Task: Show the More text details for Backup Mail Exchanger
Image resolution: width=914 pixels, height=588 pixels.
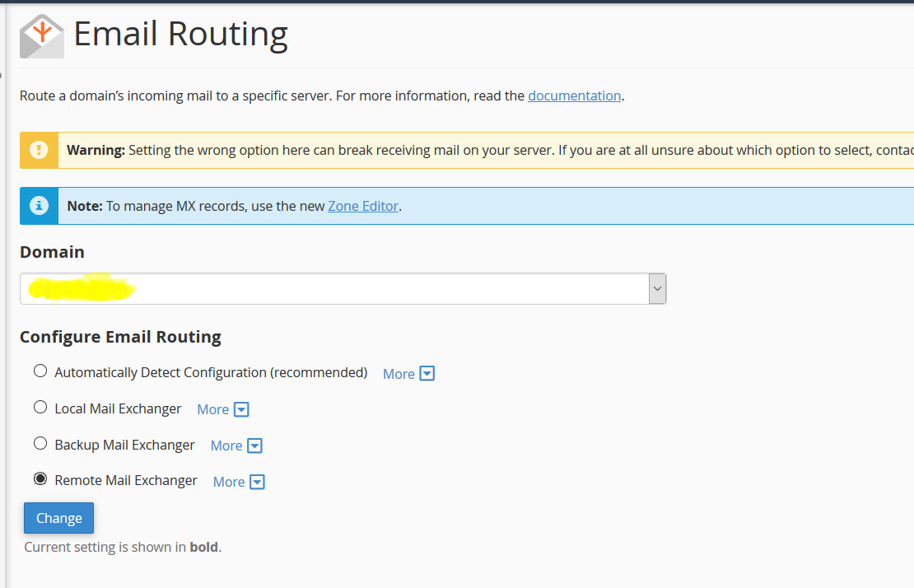Action: click(226, 446)
